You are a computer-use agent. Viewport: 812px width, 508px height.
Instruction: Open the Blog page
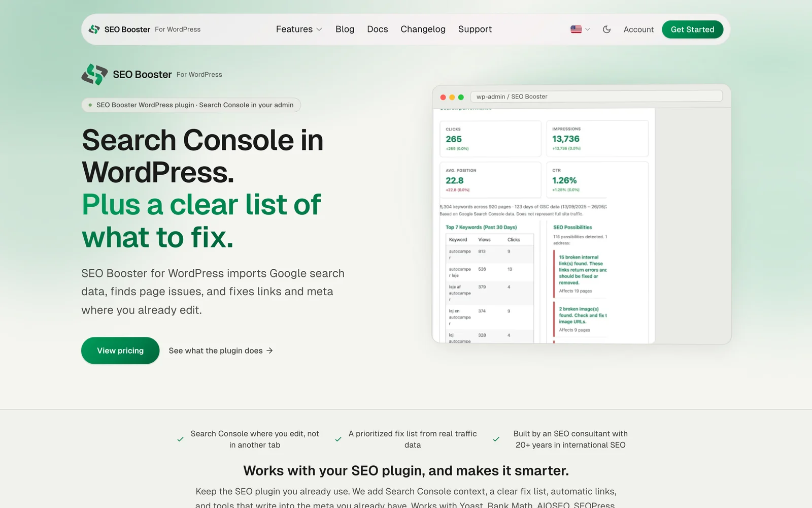pos(345,29)
